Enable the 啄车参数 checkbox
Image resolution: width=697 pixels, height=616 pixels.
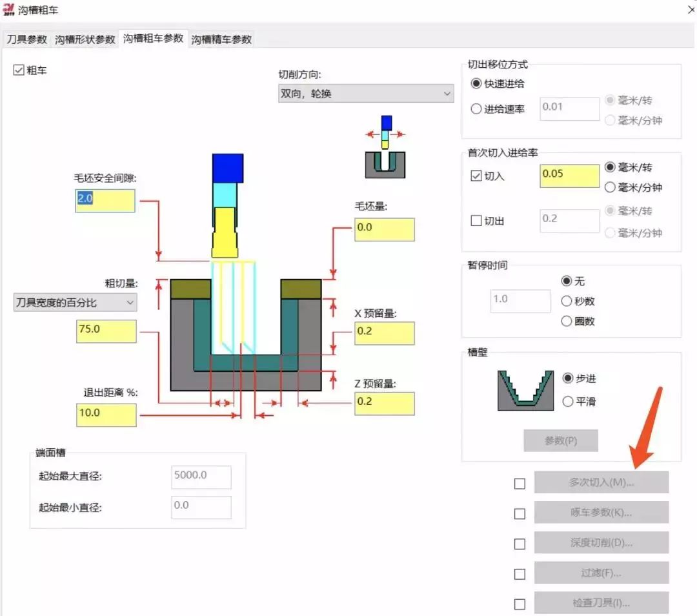(520, 514)
